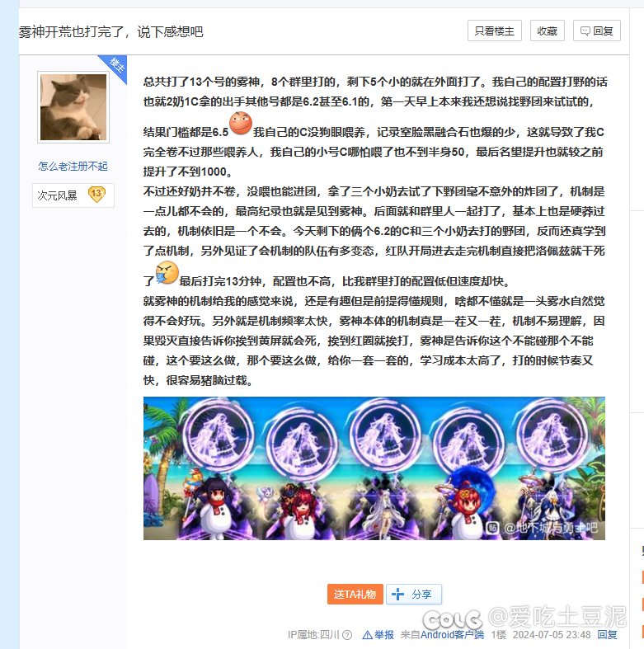Click the 分享 share button
Viewport: 644px width, 649px height.
(x=414, y=595)
